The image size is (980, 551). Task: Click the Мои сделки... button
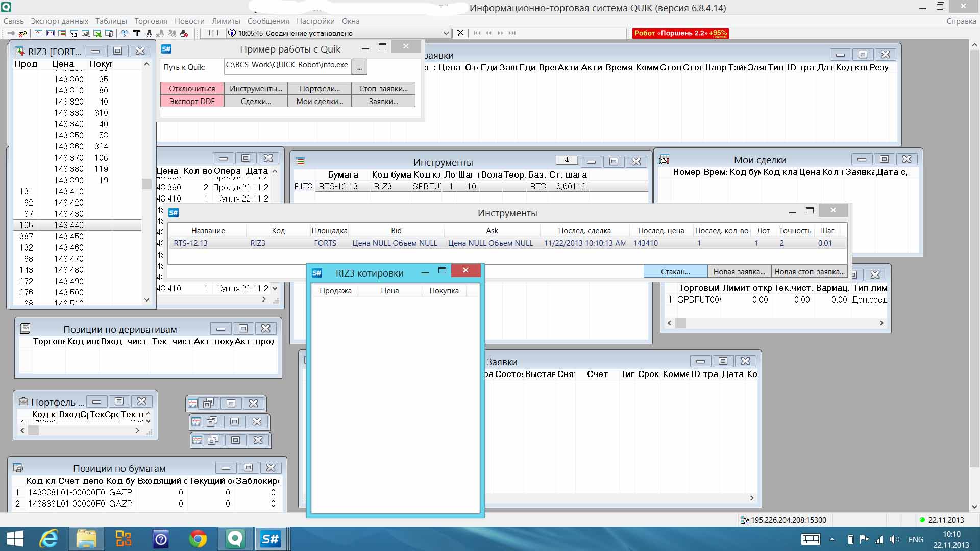coord(320,101)
